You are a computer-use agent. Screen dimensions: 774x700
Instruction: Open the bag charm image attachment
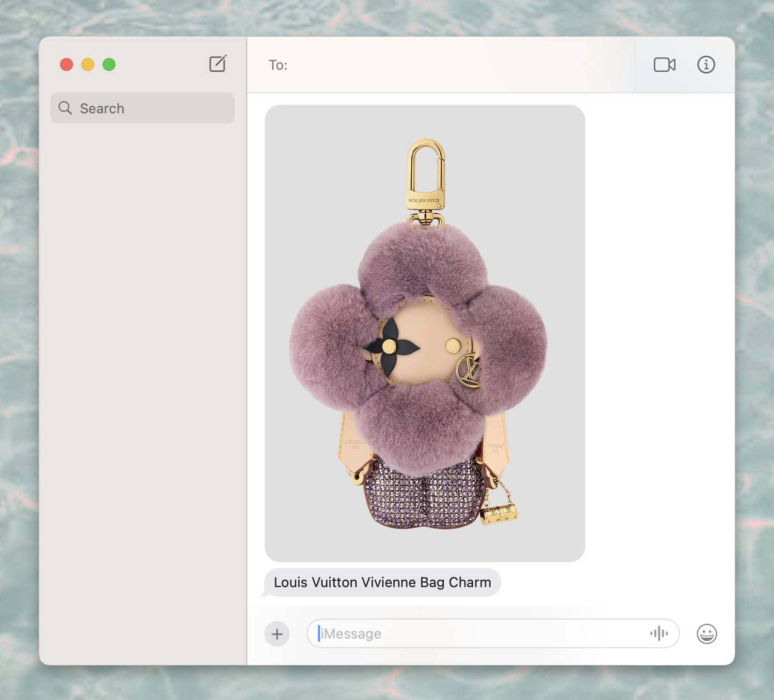(x=425, y=333)
